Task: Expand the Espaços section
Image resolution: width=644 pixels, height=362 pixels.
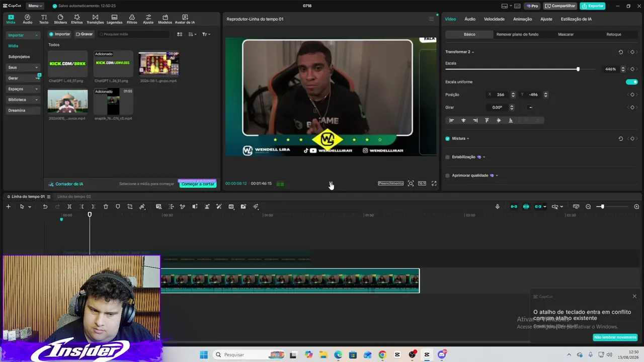Action: point(23,89)
